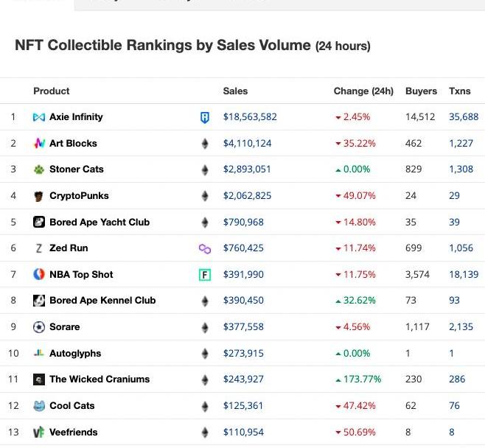Click the Axie Infinity logo icon
This screenshot has width=485, height=448.
click(x=39, y=117)
